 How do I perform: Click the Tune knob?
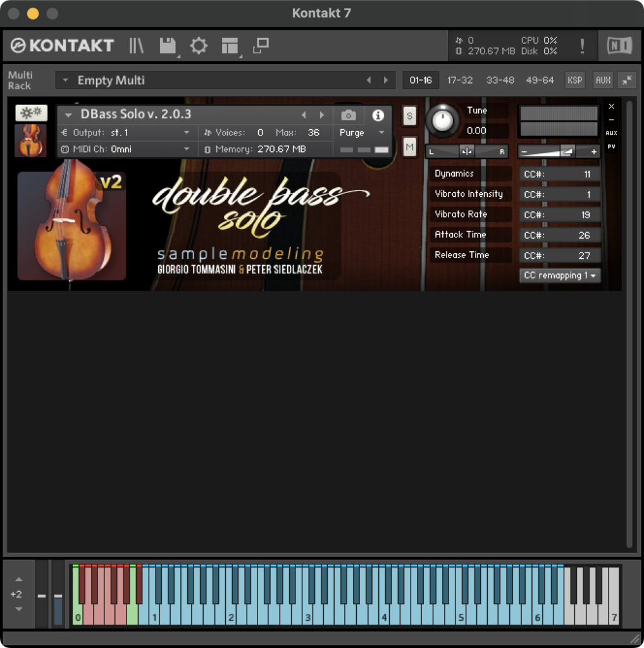(442, 121)
